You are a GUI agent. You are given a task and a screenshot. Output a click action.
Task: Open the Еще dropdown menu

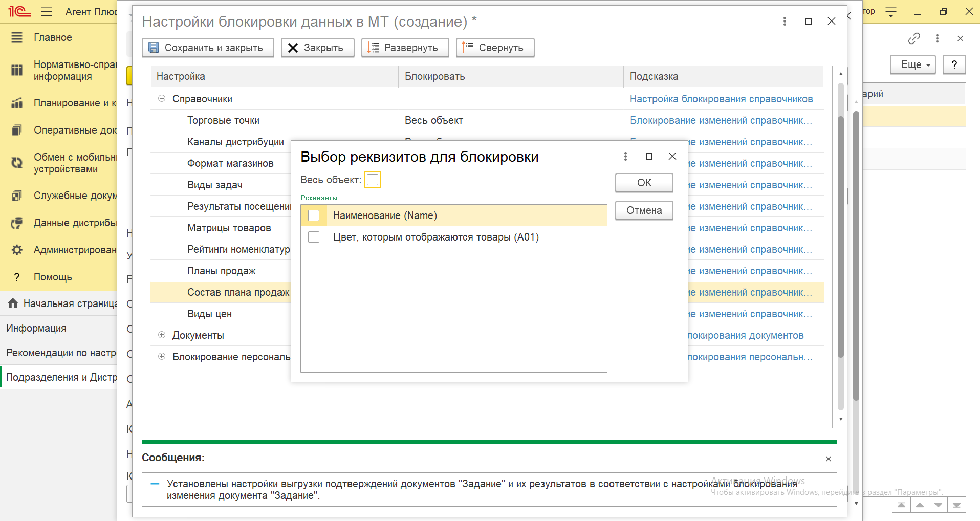[913, 64]
